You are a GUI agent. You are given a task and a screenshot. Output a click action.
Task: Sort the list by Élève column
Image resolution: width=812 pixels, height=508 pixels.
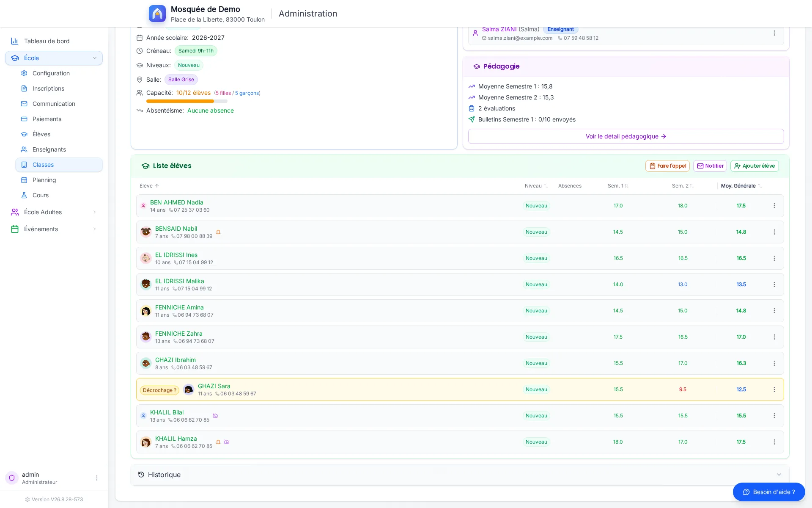click(149, 186)
